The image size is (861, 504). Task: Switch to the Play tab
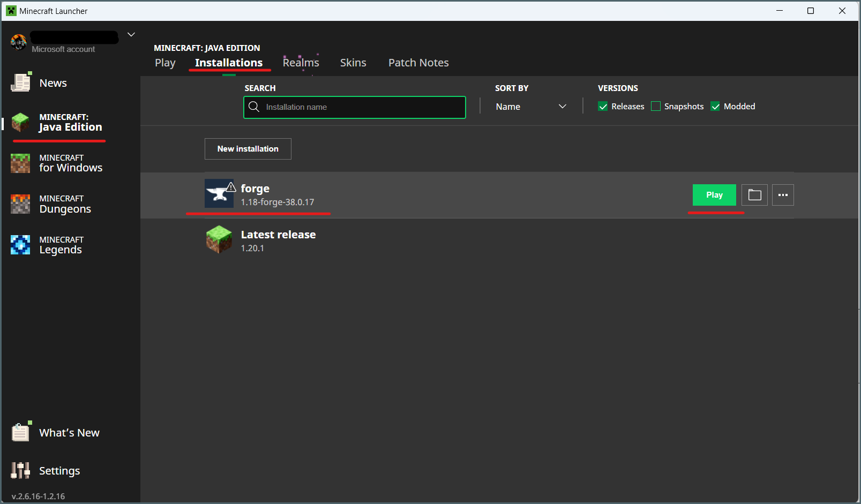(x=165, y=63)
